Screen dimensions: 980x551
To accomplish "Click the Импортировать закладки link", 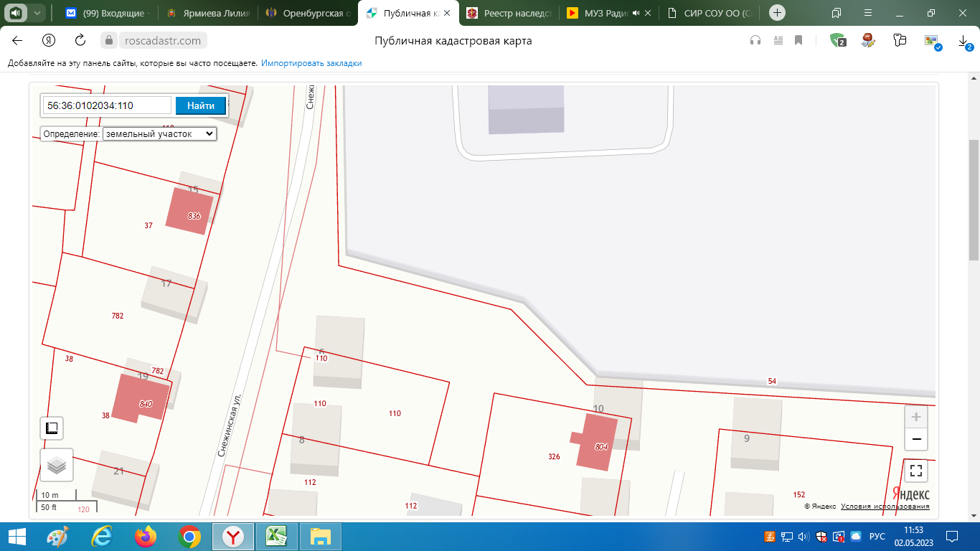I will click(x=311, y=63).
